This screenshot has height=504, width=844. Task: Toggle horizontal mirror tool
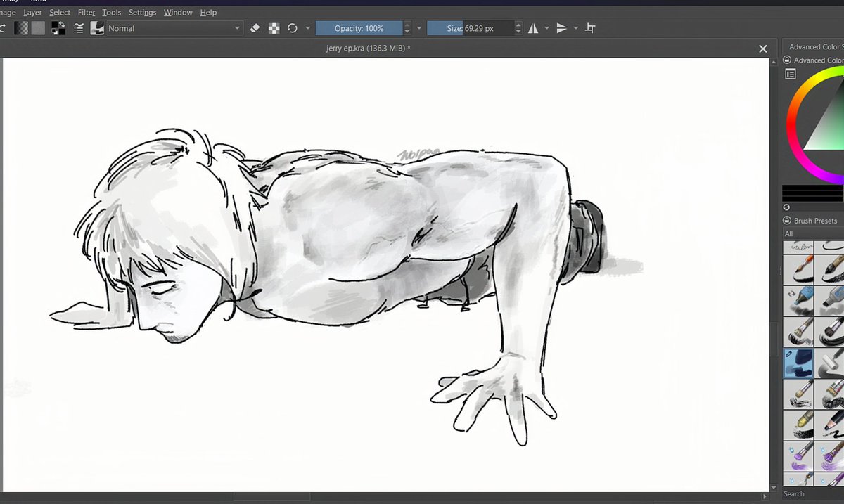tap(533, 28)
